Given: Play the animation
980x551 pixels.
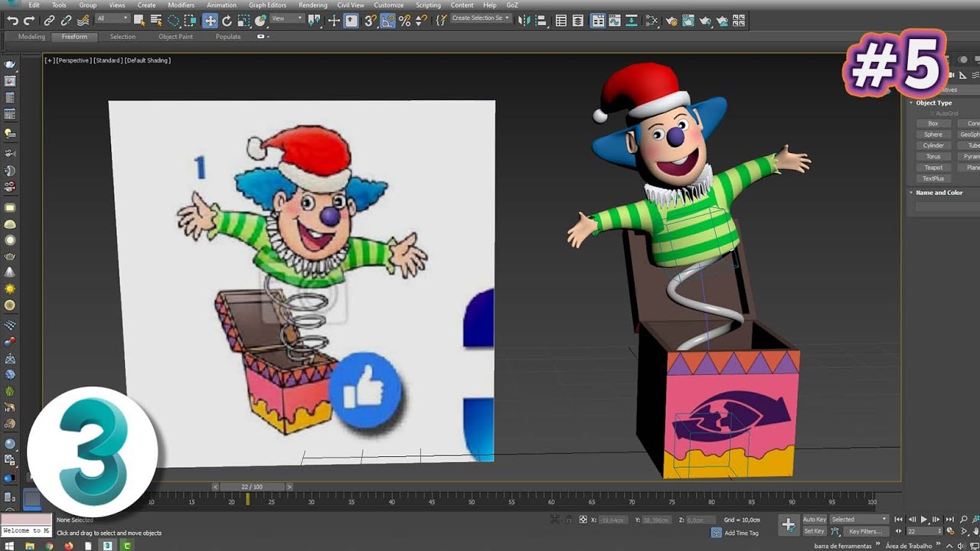Looking at the screenshot, I should click(924, 520).
